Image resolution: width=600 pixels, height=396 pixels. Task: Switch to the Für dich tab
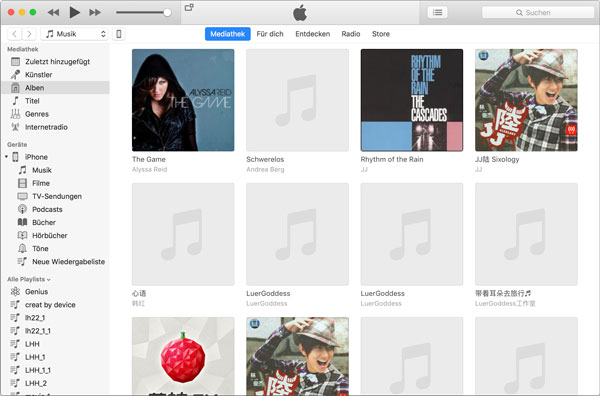[x=270, y=34]
